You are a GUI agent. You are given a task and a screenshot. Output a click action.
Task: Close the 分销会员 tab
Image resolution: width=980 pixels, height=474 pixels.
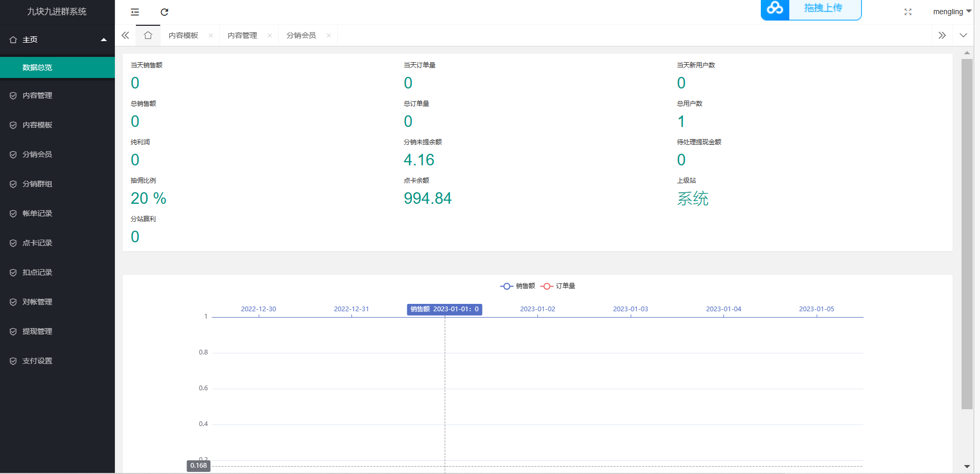[329, 36]
